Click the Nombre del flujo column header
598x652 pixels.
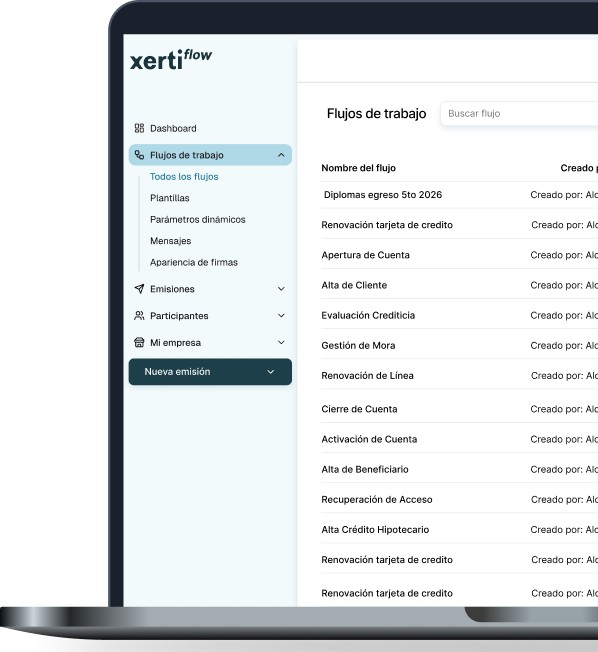pos(358,168)
